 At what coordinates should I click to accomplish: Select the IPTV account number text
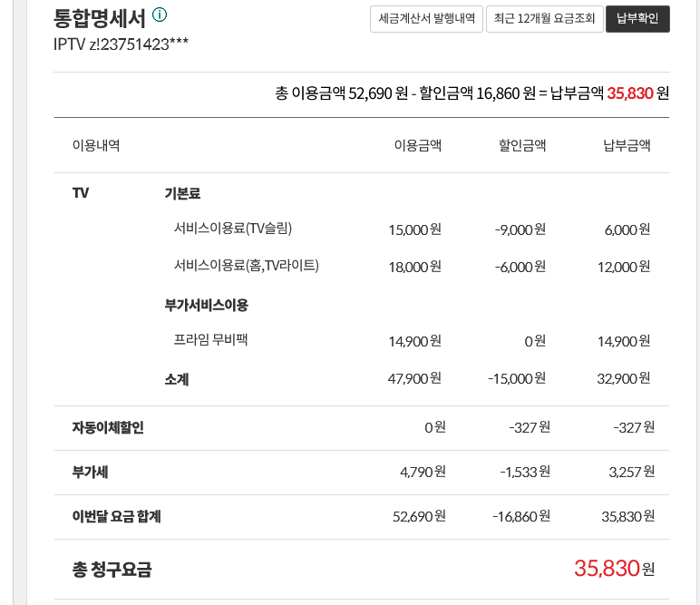122,44
